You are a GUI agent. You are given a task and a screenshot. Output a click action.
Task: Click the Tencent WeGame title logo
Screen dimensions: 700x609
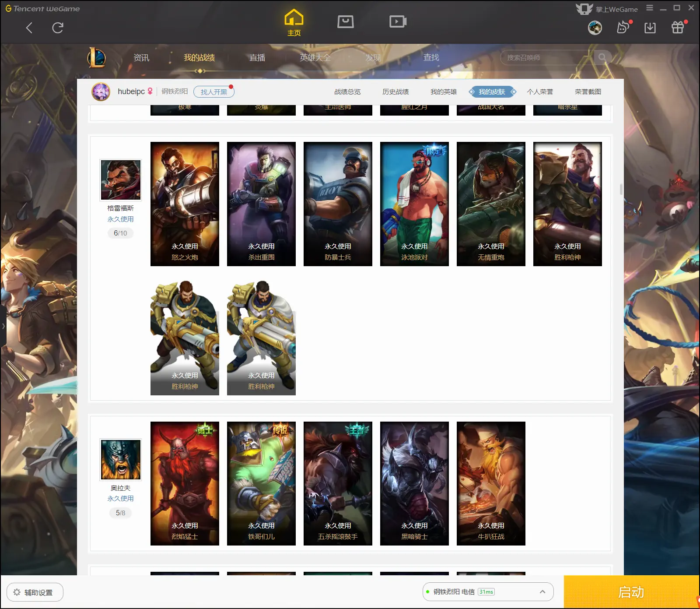[42, 8]
